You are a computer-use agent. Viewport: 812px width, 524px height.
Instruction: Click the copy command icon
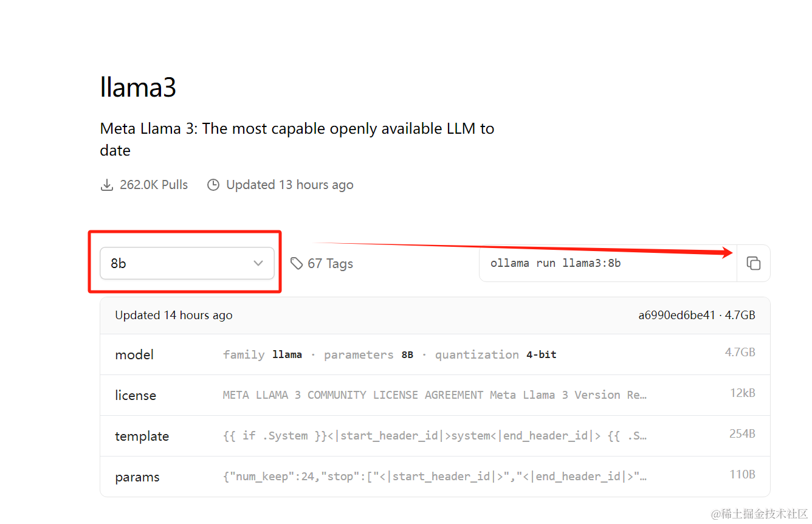[753, 263]
